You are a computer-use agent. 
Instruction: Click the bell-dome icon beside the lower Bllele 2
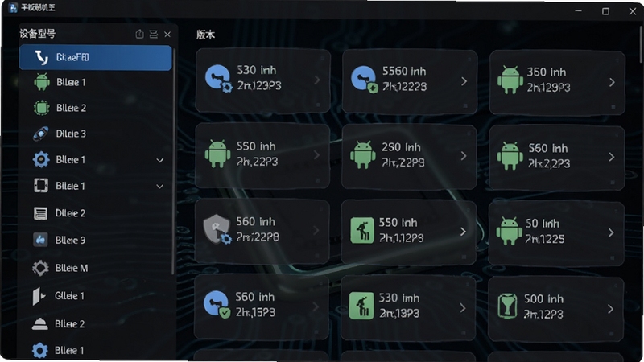point(39,323)
